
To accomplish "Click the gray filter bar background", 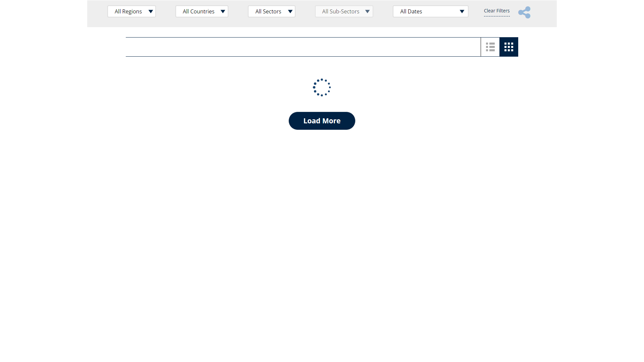I will tap(97, 13).
